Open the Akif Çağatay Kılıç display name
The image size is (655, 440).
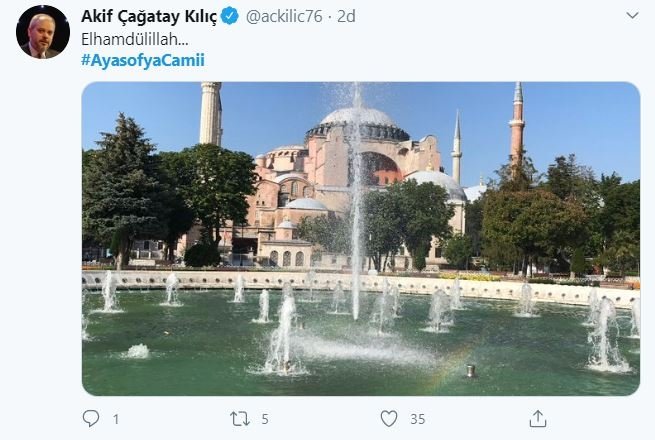pos(149,17)
